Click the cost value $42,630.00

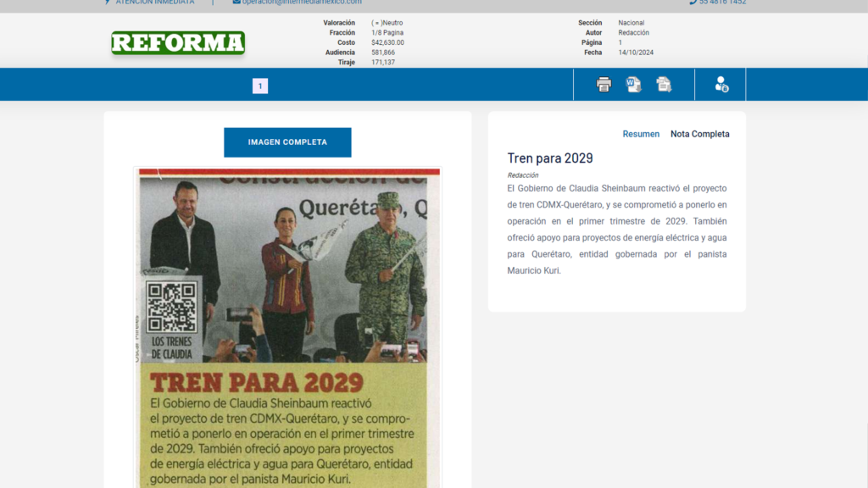387,42
